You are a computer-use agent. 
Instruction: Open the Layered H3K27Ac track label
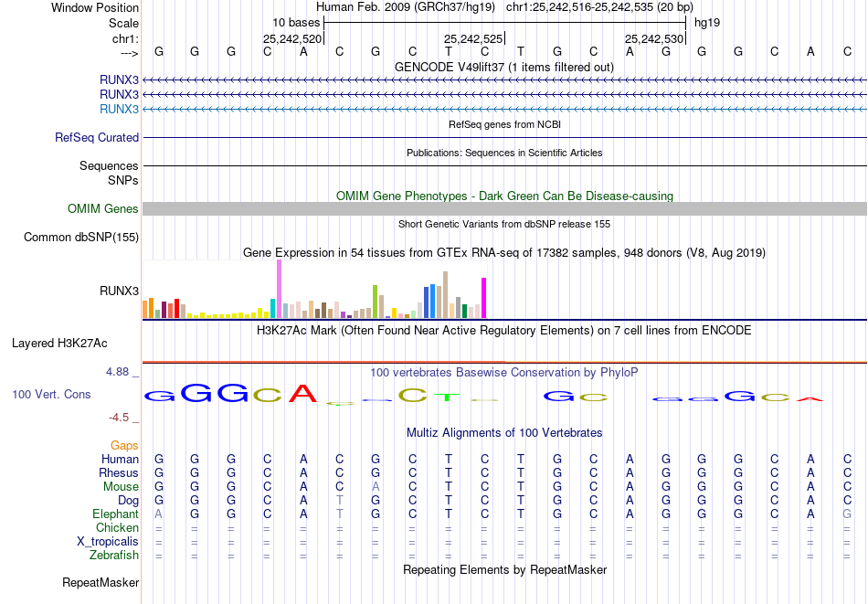pyautogui.click(x=59, y=344)
